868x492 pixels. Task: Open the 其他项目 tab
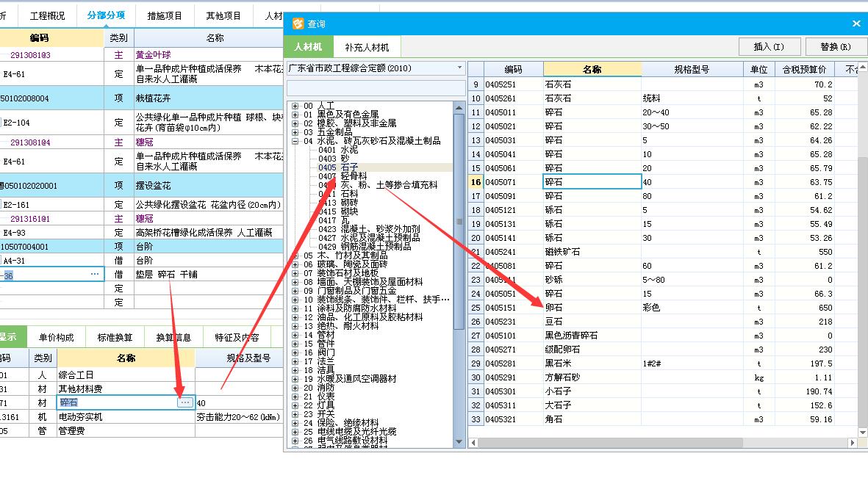tap(223, 15)
